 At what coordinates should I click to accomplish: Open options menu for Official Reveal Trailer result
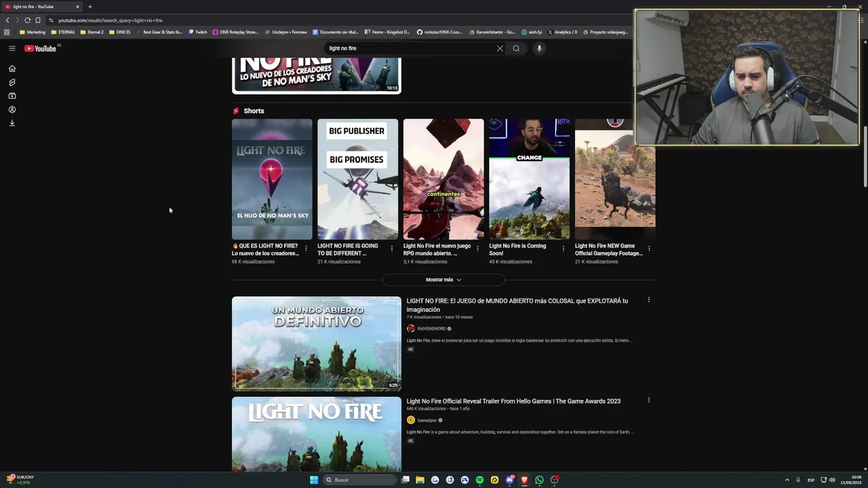click(648, 400)
